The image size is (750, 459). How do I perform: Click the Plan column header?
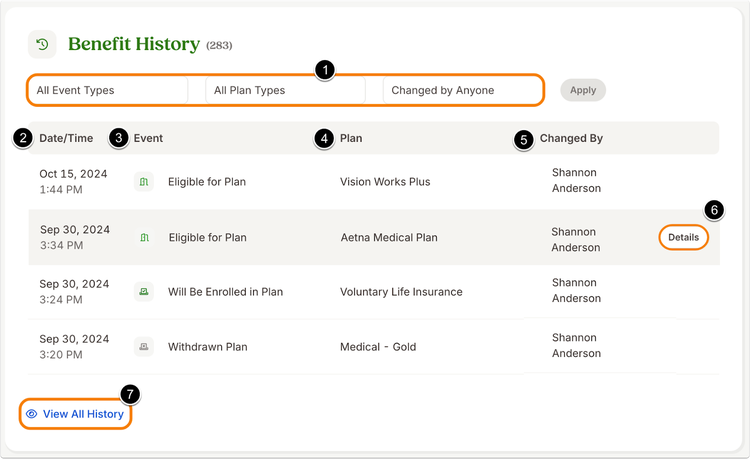[x=351, y=138]
